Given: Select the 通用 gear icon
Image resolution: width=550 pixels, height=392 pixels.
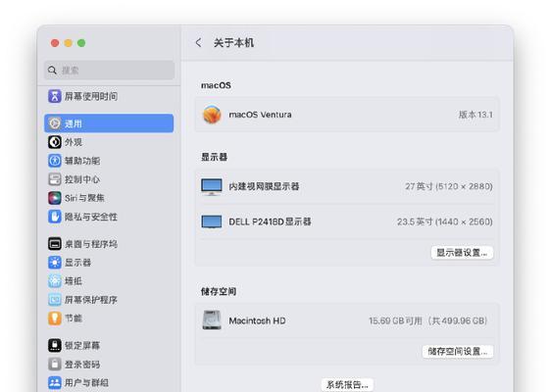Looking at the screenshot, I should (x=54, y=123).
